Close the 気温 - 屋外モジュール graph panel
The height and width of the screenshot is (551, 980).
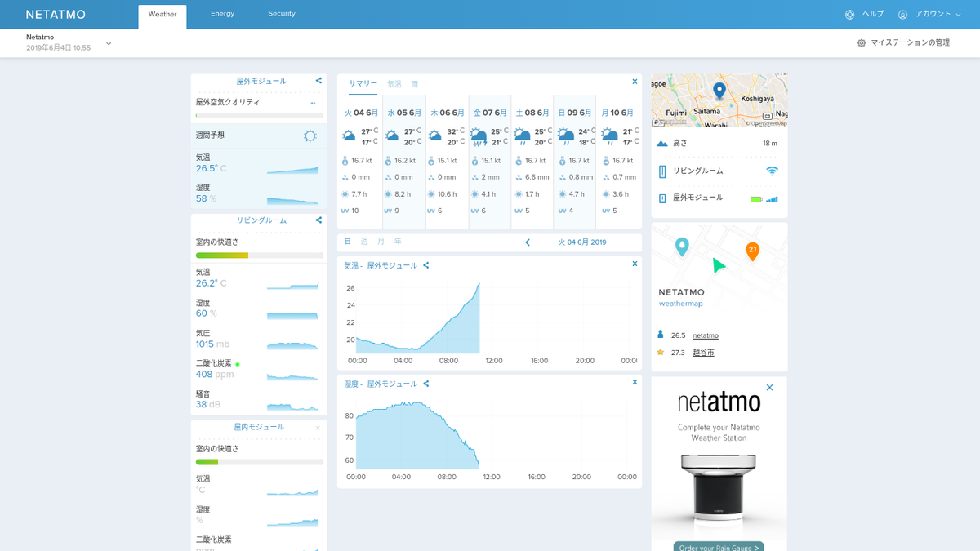pyautogui.click(x=635, y=264)
